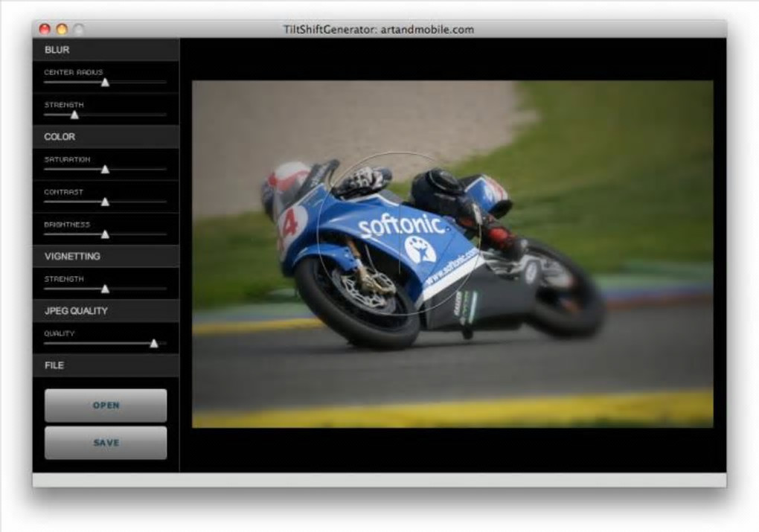Click the CENTER RADIUS label
The image size is (759, 532).
pos(74,72)
